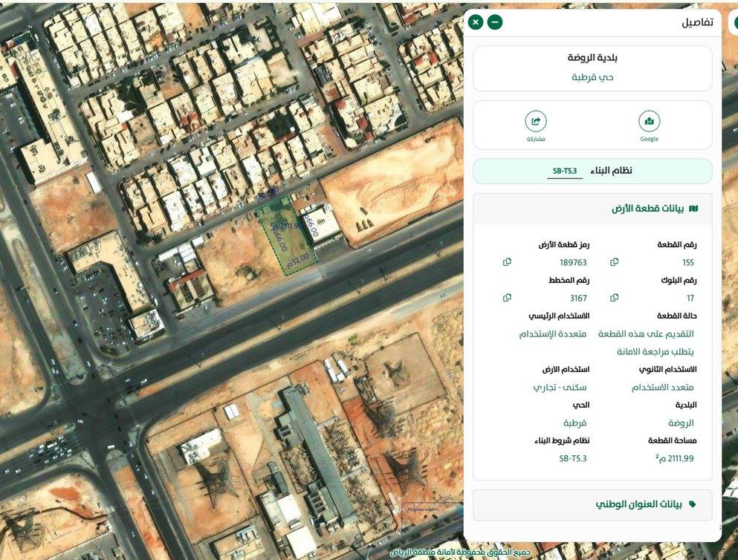
Task: Click the سكني - تجاري land use value
Action: click(x=560, y=387)
